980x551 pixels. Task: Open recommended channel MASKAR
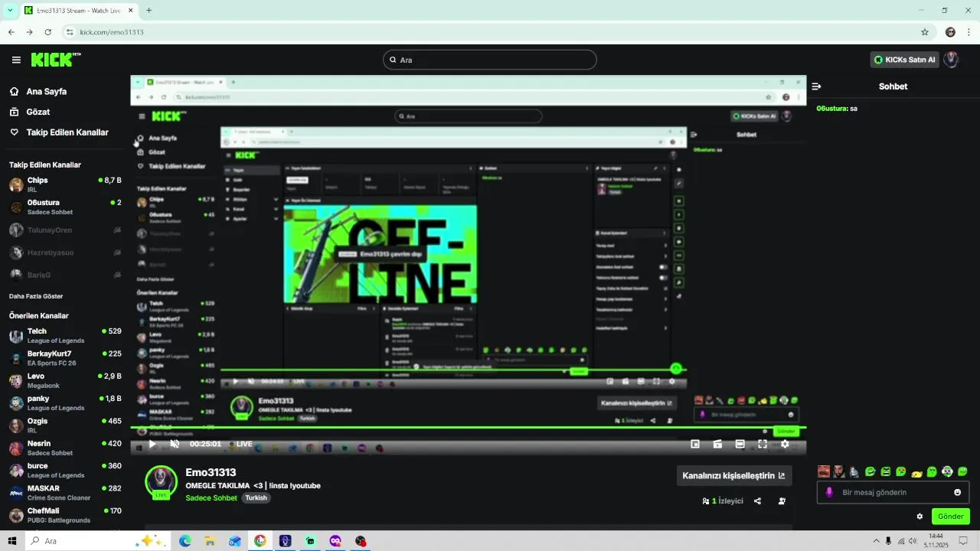[x=65, y=493]
